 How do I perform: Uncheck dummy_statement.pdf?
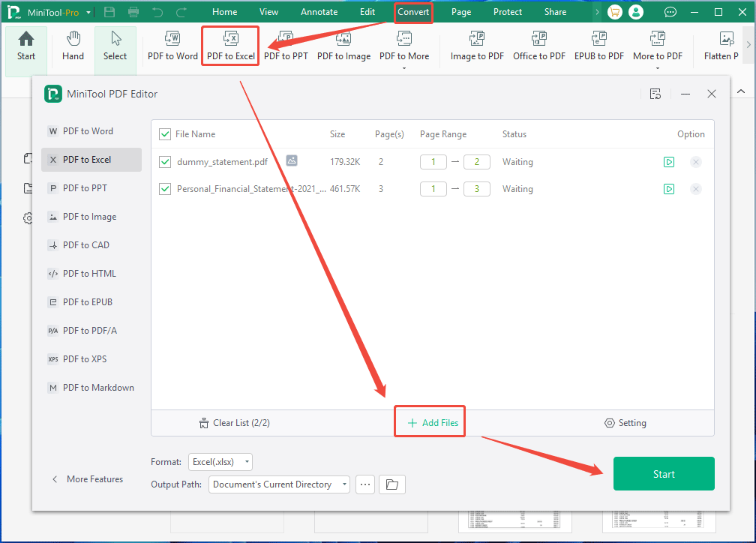pos(165,161)
